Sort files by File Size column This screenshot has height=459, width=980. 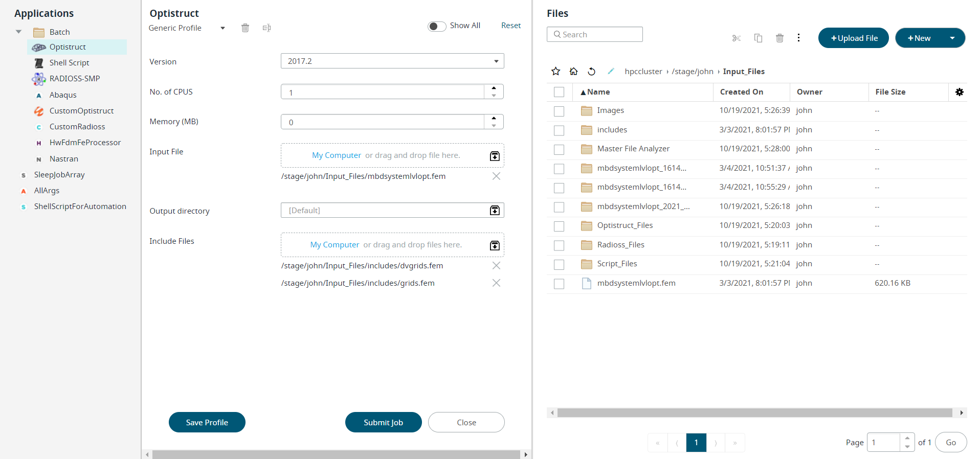pyautogui.click(x=890, y=92)
